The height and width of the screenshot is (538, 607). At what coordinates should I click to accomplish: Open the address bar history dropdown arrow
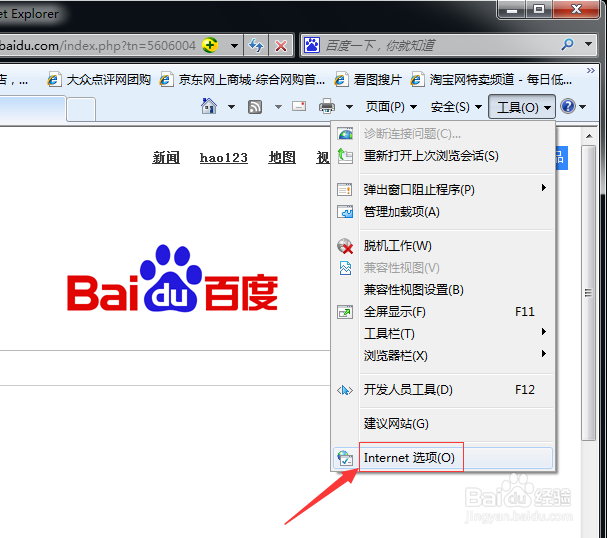click(234, 46)
